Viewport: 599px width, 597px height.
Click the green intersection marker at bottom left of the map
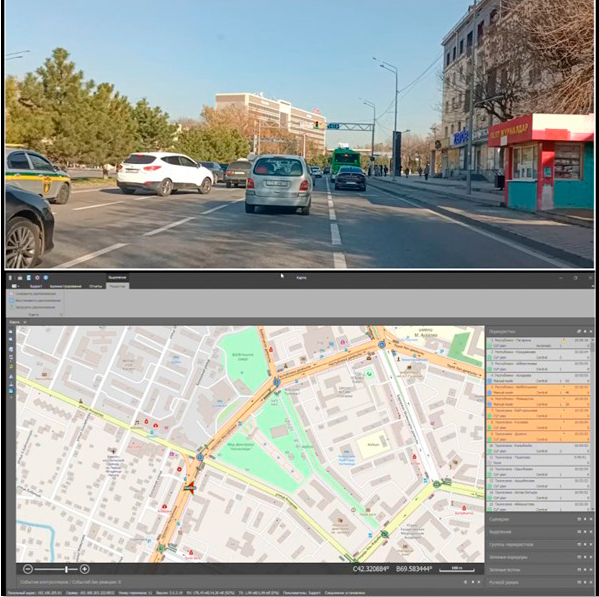point(161,548)
